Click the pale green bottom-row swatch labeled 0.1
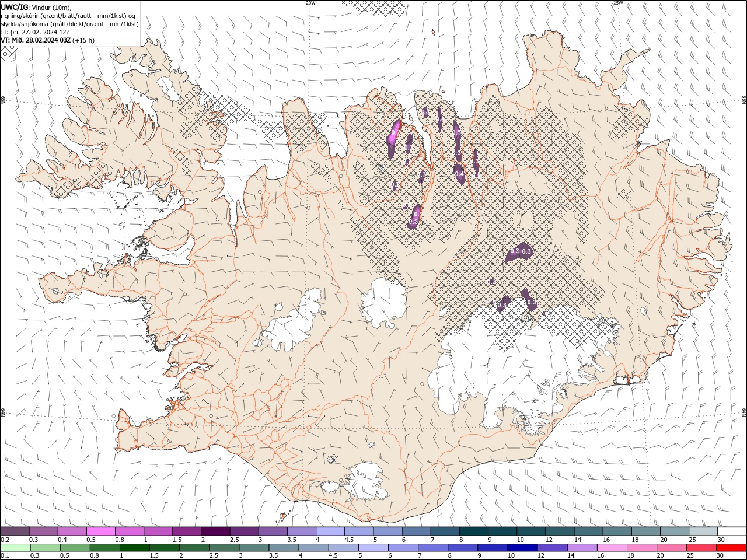Screen dimensions: 747x560 coord(15,548)
